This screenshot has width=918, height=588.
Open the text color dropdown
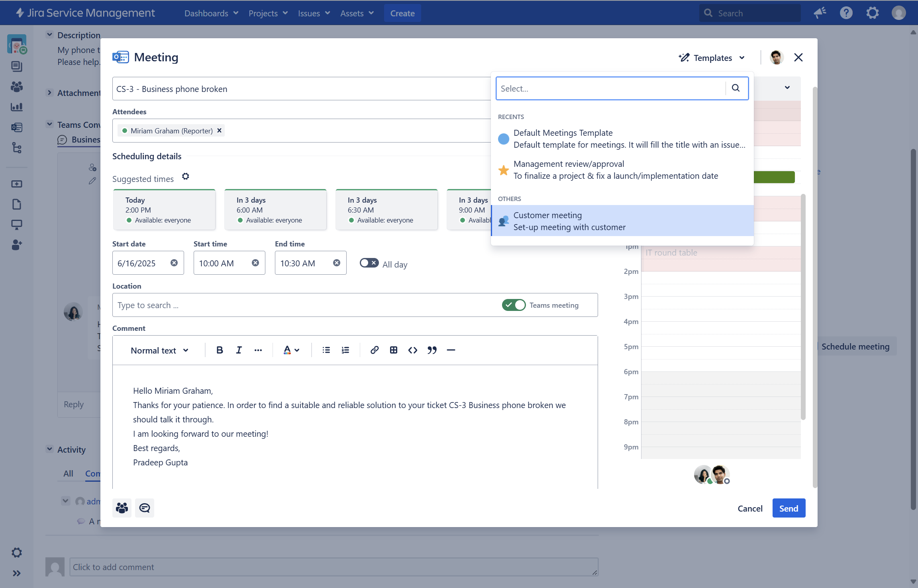click(x=291, y=350)
